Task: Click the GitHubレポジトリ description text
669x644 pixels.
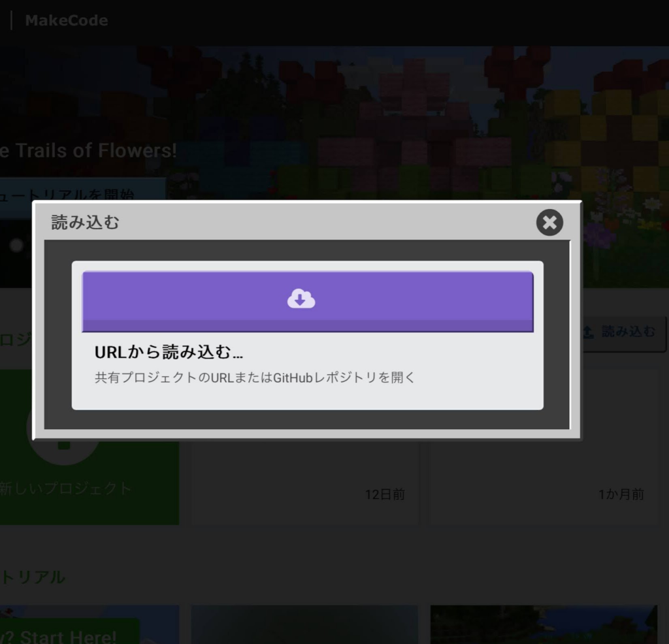Action: click(255, 378)
